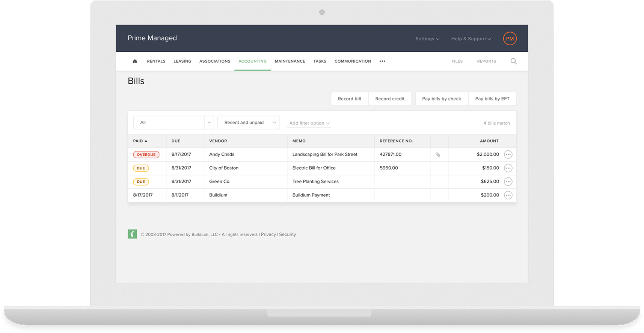Image resolution: width=644 pixels, height=333 pixels.
Task: Sort by the Amount column header
Action: (489, 141)
